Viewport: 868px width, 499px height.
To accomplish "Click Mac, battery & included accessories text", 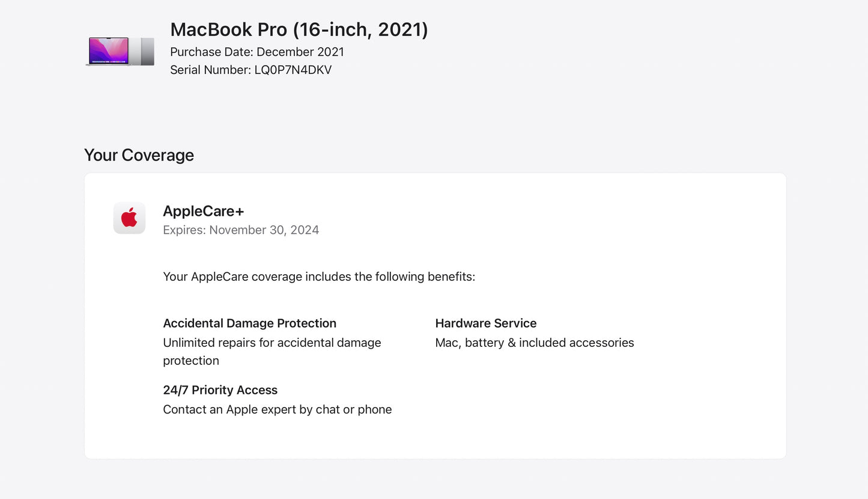I will click(x=534, y=343).
